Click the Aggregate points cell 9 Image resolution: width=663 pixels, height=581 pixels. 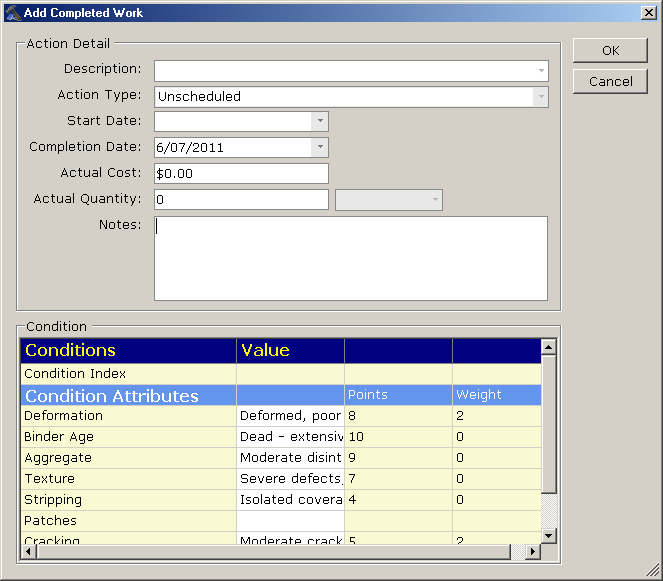(x=398, y=458)
